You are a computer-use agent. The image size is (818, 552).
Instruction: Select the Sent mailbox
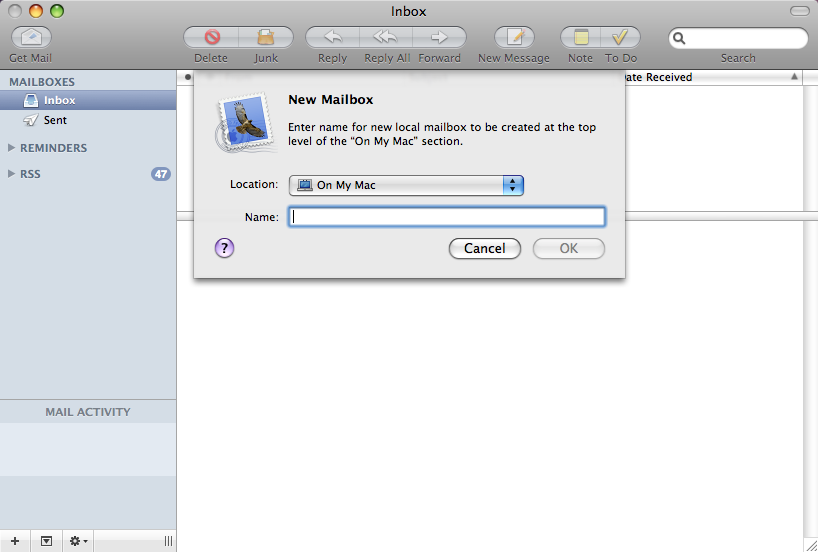click(55, 120)
